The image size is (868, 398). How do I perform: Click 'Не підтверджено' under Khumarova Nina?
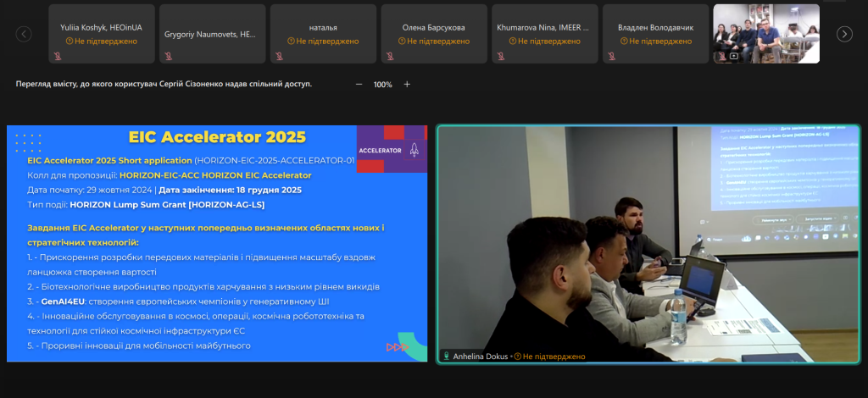548,41
